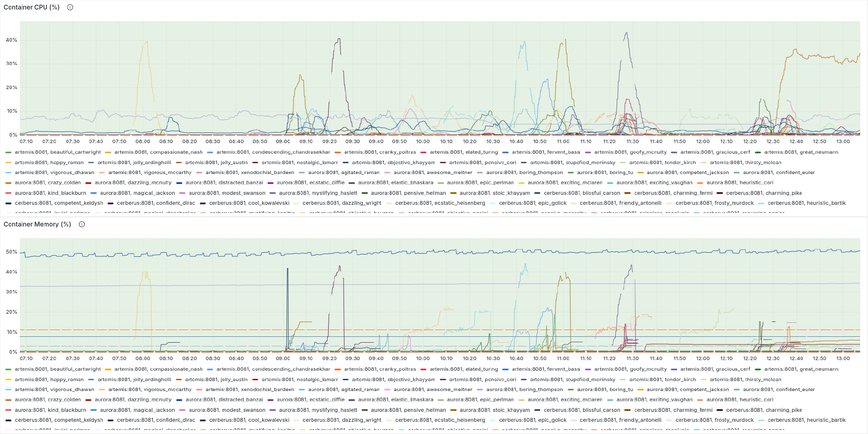Select artemis vigorous_dhawan in CPU legend
The image size is (868, 434).
pyautogui.click(x=54, y=173)
